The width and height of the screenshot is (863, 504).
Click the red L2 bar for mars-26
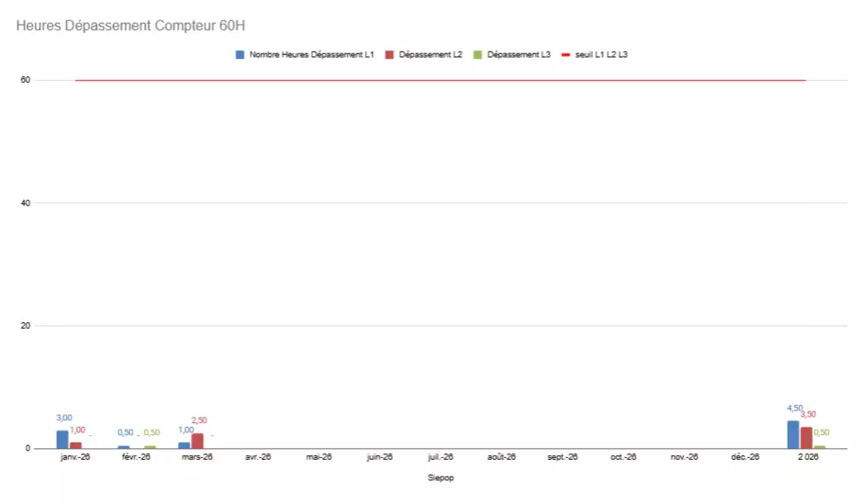197,441
